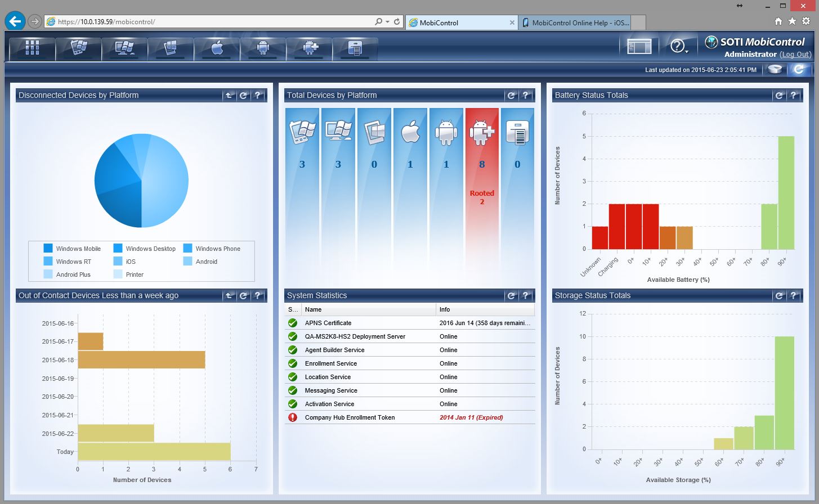Screen dimensions: 819x504
Task: Open the iOS Apple devices tab
Action: pyautogui.click(x=217, y=49)
